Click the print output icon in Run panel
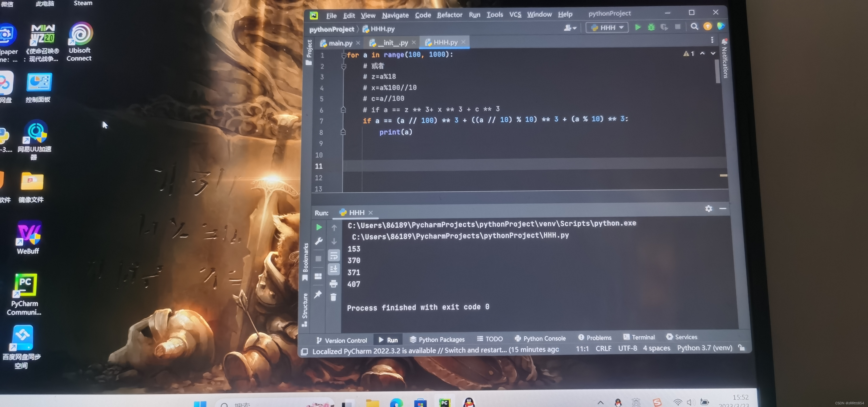 (334, 284)
